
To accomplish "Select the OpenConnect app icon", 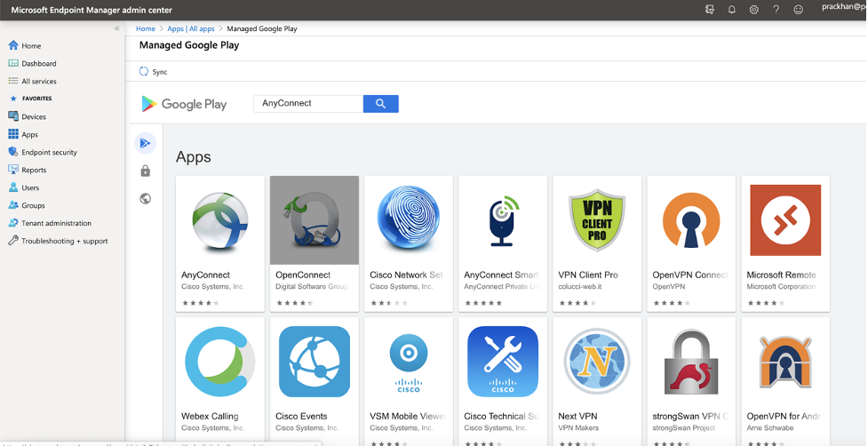I will click(315, 220).
